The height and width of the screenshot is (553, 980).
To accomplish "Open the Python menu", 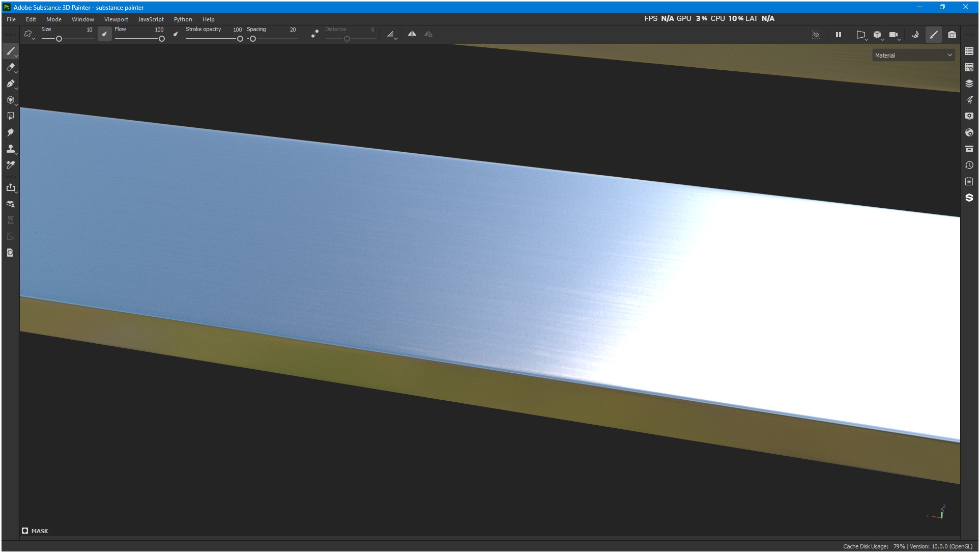I will [183, 19].
